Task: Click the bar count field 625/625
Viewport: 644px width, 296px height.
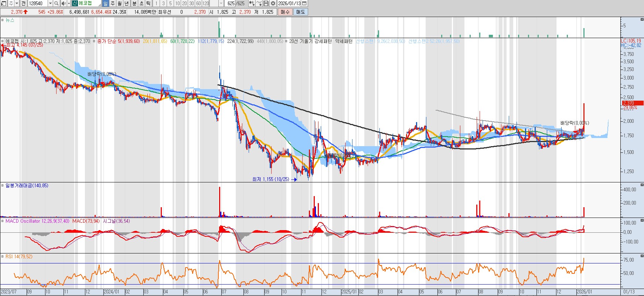Action: [236, 3]
